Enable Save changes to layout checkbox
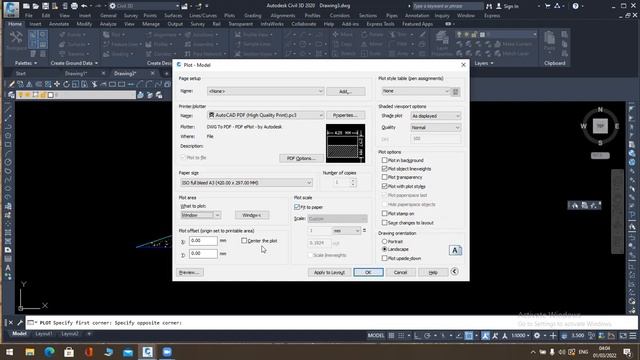This screenshot has width=640, height=360. tap(384, 222)
